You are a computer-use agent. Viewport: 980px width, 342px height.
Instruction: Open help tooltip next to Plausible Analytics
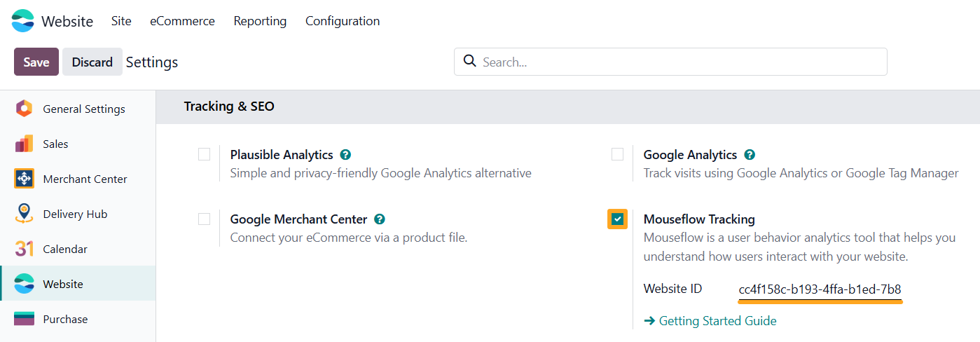pyautogui.click(x=345, y=155)
